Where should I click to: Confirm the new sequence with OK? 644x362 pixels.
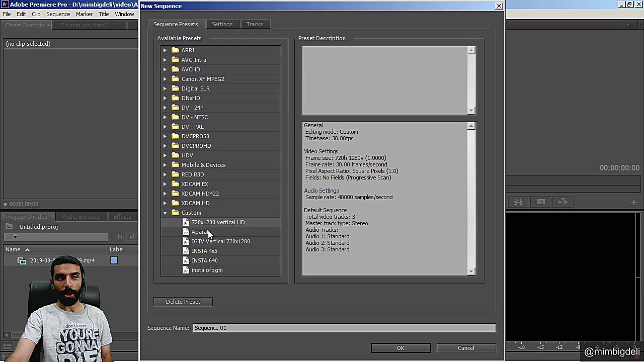400,348
